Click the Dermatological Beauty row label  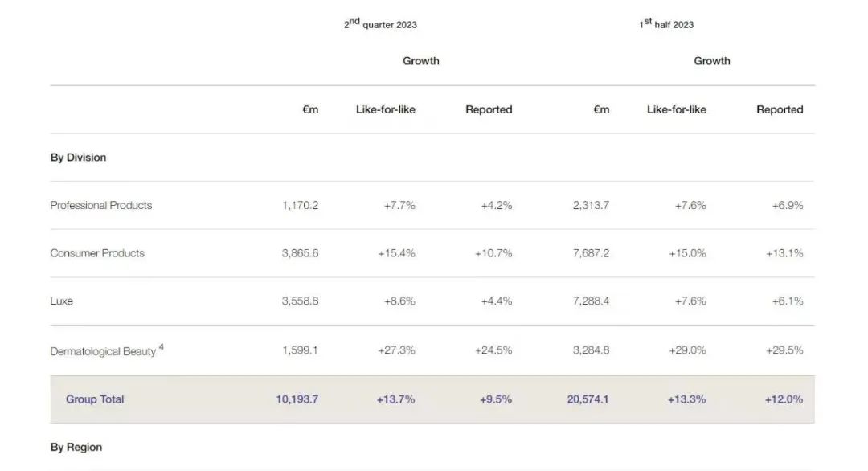(103, 351)
